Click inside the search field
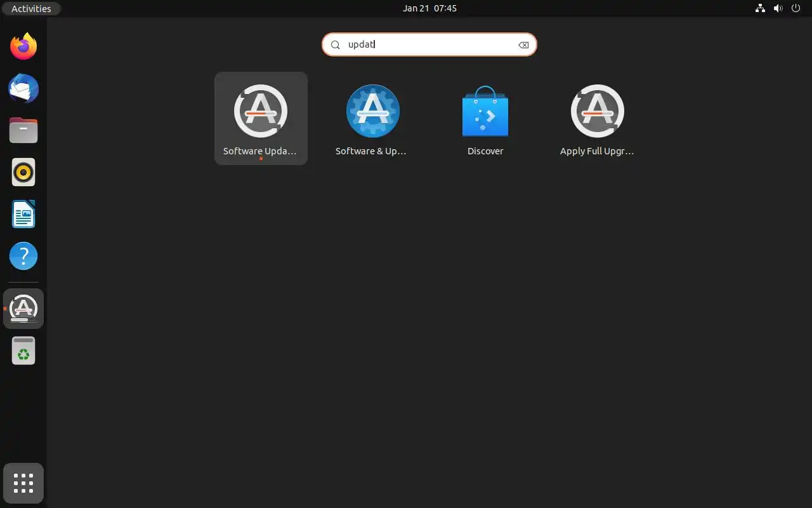The image size is (812, 508). pos(429,44)
